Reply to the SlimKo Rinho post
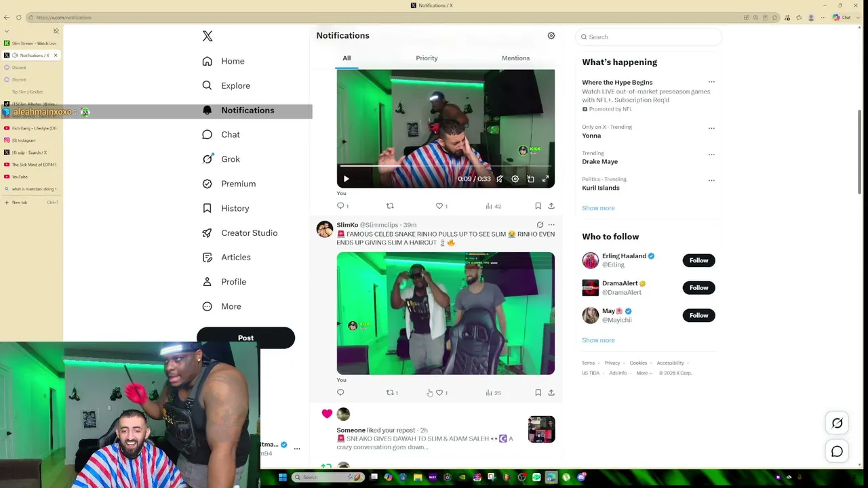This screenshot has width=868, height=488. coord(340,392)
